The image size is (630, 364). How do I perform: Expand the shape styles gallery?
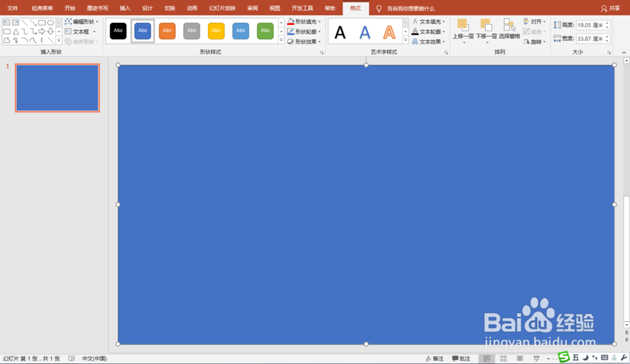[x=281, y=40]
